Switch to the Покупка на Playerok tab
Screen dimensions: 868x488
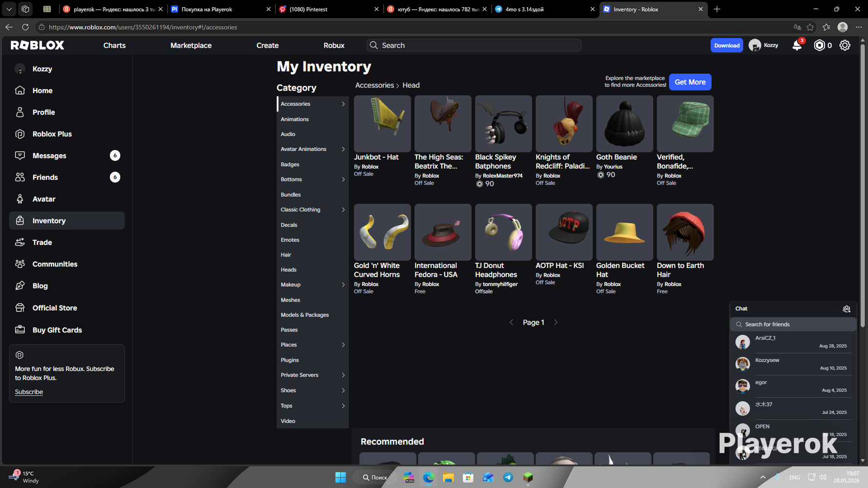click(x=221, y=9)
